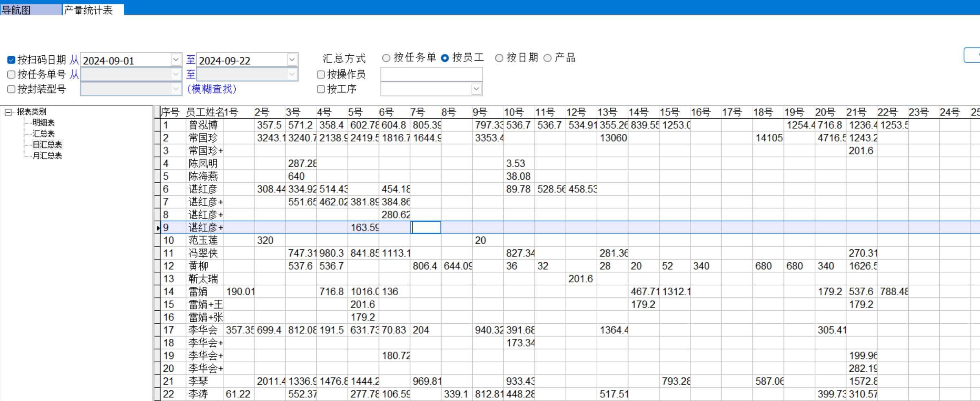Image resolution: width=980 pixels, height=401 pixels.
Task: Open 明细表 in report tree
Action: pos(43,122)
